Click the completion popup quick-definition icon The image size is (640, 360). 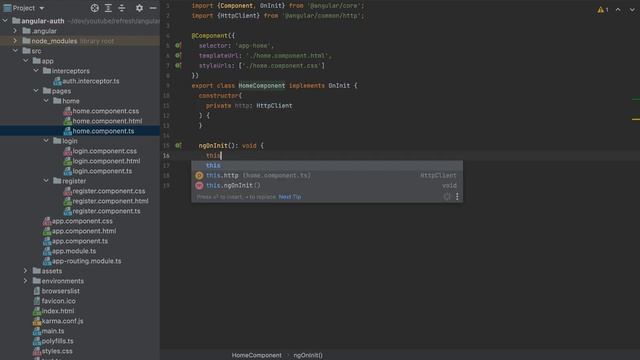[447, 196]
